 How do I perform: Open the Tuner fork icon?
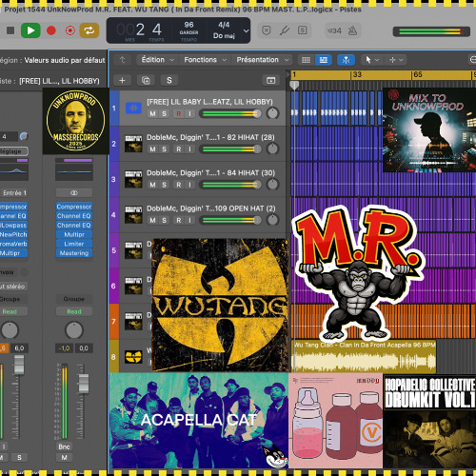285,30
